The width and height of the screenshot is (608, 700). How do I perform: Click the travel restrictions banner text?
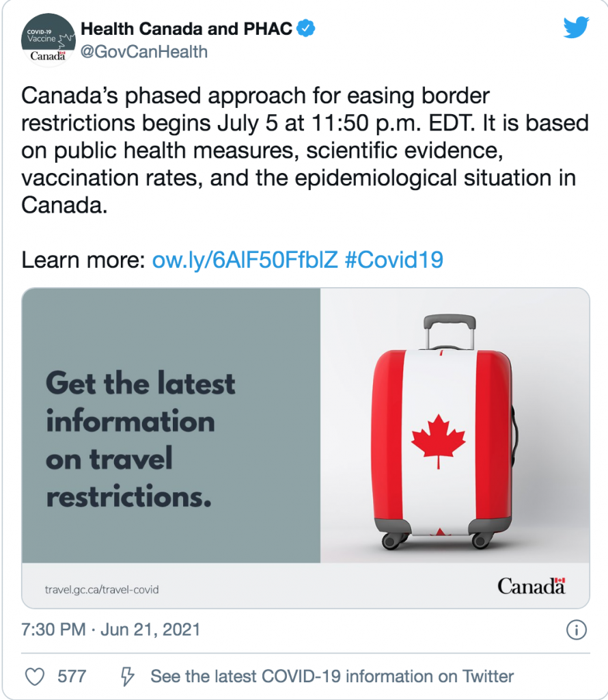pyautogui.click(x=141, y=440)
